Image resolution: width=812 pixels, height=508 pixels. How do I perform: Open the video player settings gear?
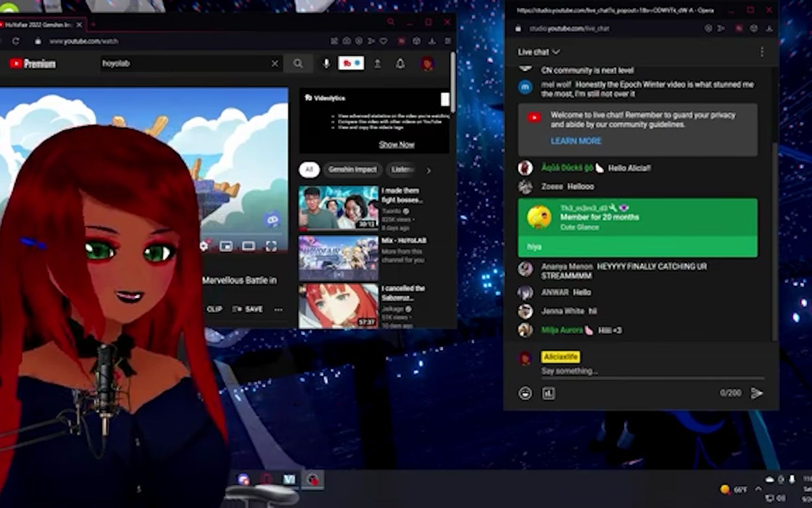(203, 246)
